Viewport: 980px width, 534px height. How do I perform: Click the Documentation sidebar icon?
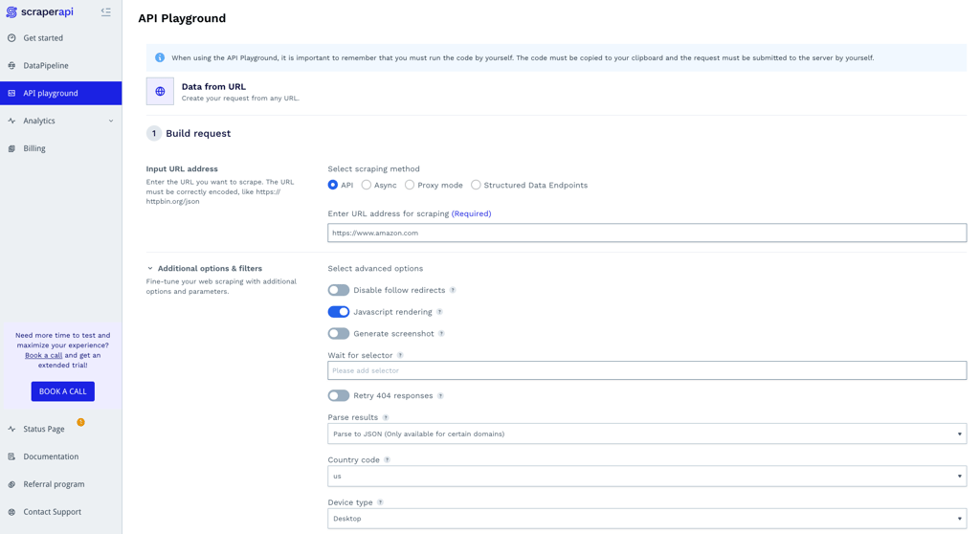[11, 456]
